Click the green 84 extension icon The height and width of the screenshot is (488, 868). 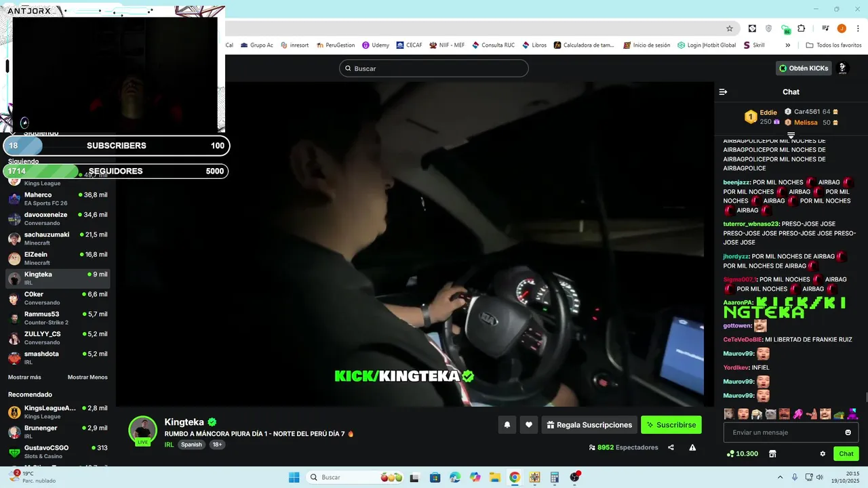click(x=785, y=29)
